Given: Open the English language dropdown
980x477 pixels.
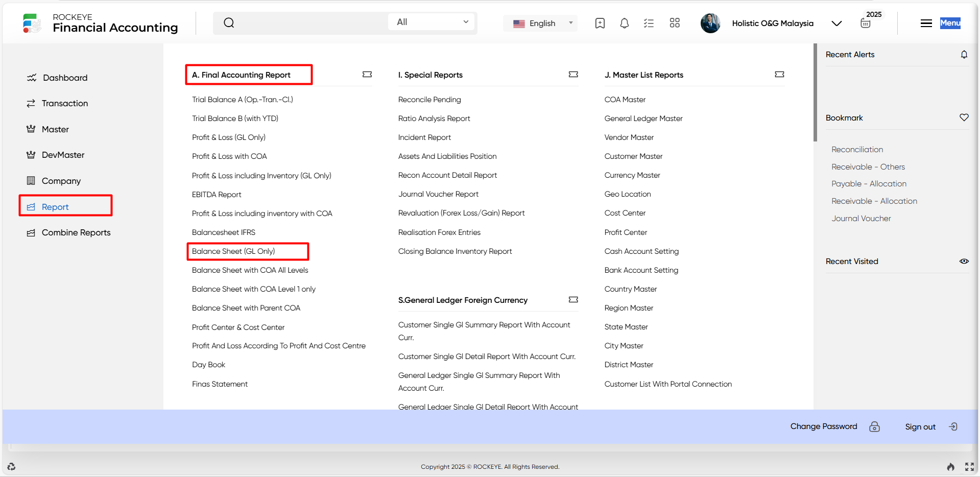Looking at the screenshot, I should (541, 23).
